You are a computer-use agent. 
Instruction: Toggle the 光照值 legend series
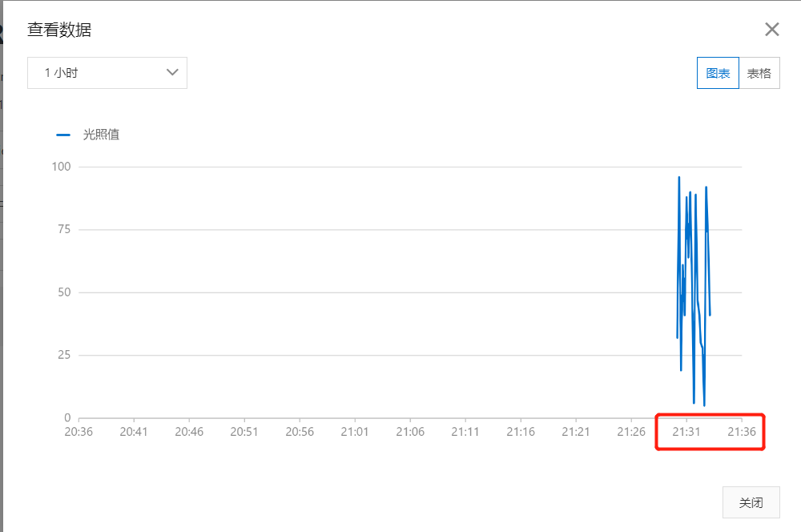pyautogui.click(x=101, y=135)
